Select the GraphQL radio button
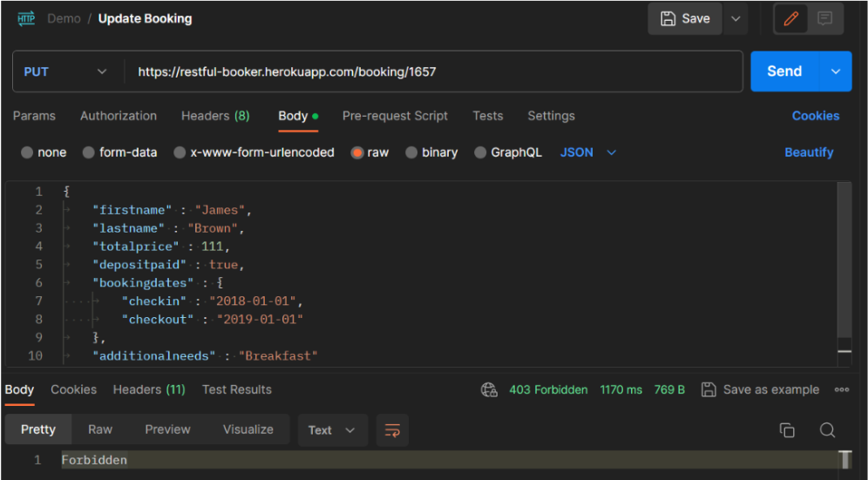868x480 pixels. 480,152
